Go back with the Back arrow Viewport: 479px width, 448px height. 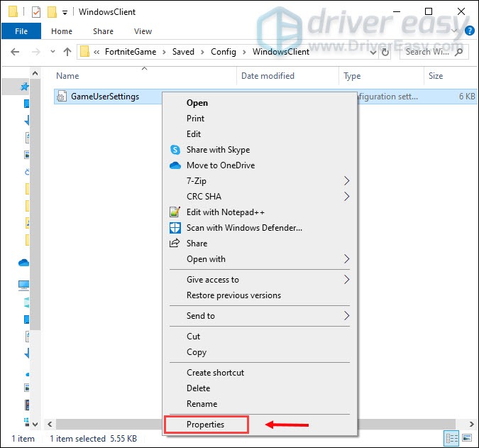coord(15,52)
